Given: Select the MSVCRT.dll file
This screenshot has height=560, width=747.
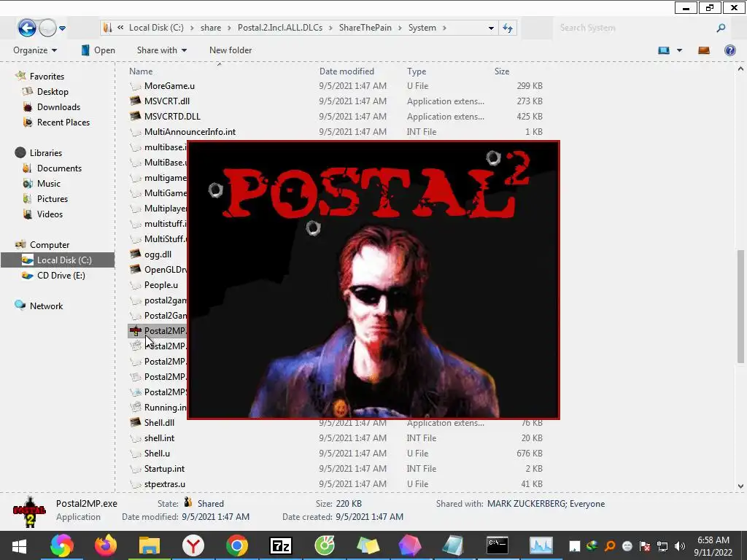Looking at the screenshot, I should tap(167, 101).
